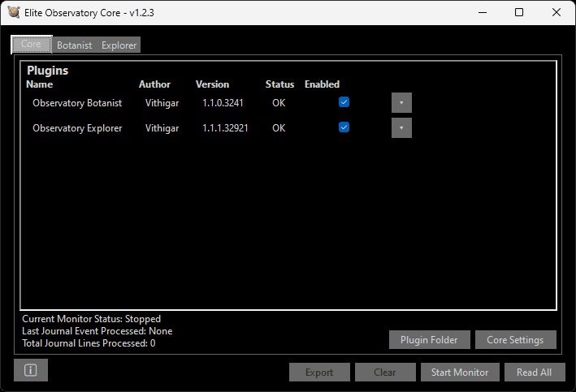
Task: Click the info icon button at bottom left
Action: coord(31,370)
